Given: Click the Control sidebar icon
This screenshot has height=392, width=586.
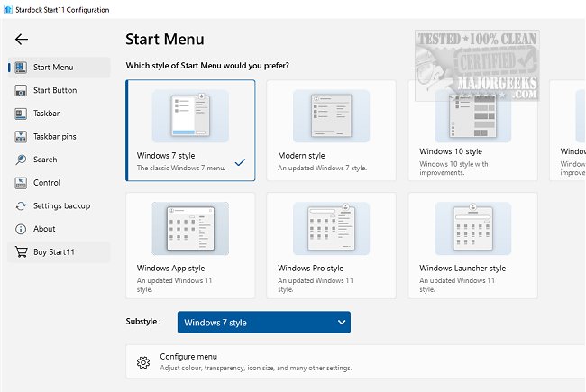Looking at the screenshot, I should 20,183.
